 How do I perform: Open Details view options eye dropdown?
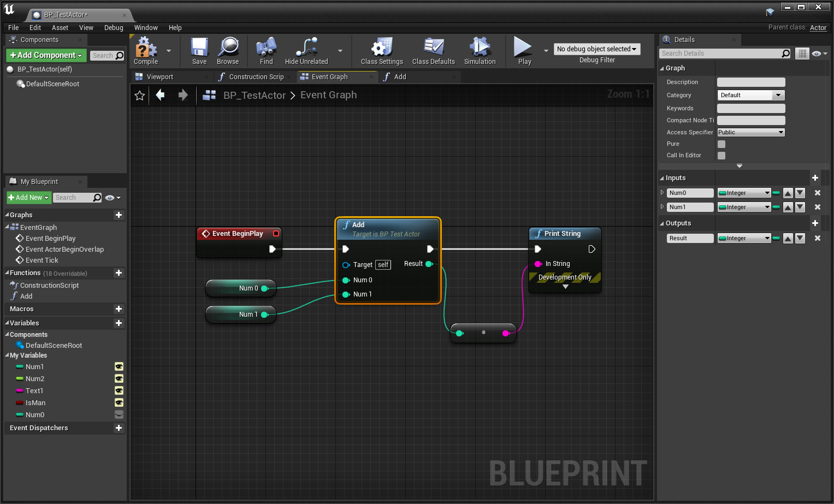click(820, 54)
